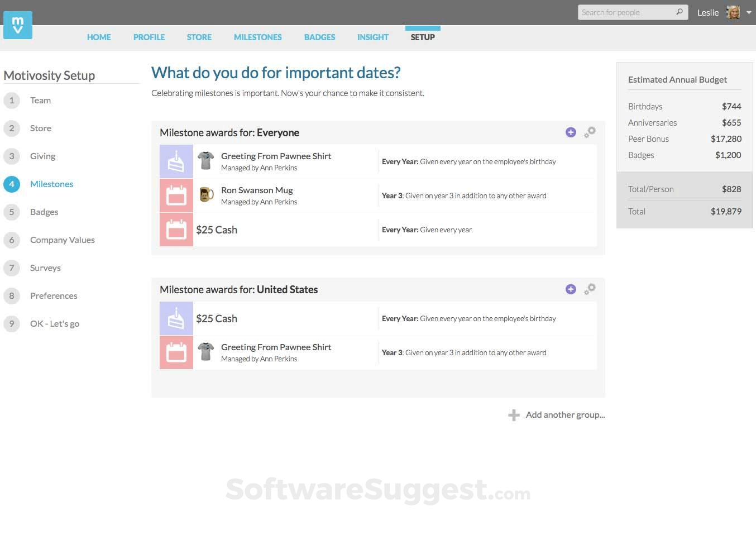Screen dimensions: 756x544
Task: Select step 5 Badges in Motivosity Setup
Action: 44,212
